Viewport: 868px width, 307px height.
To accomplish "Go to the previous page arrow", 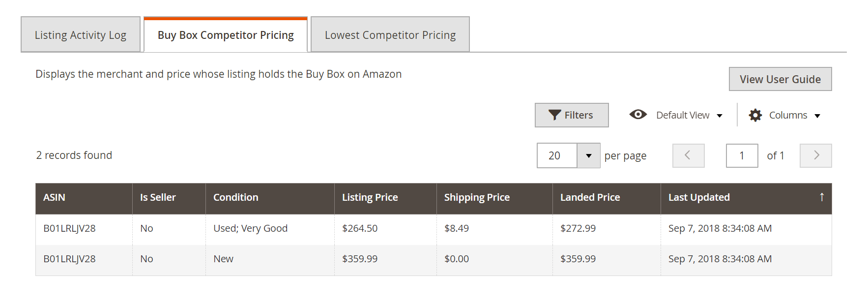I will tap(688, 155).
